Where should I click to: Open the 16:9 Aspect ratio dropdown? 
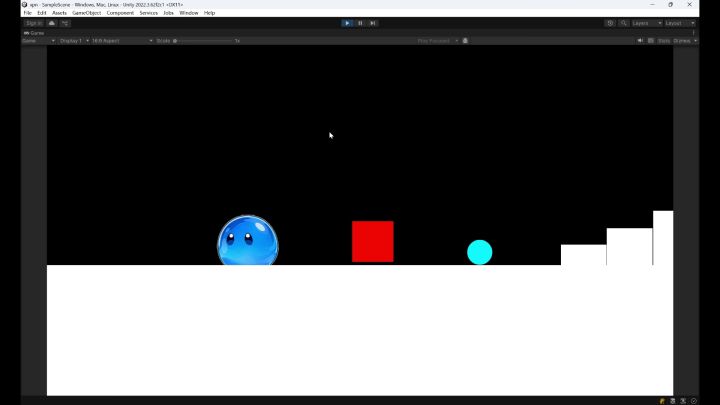tap(122, 41)
